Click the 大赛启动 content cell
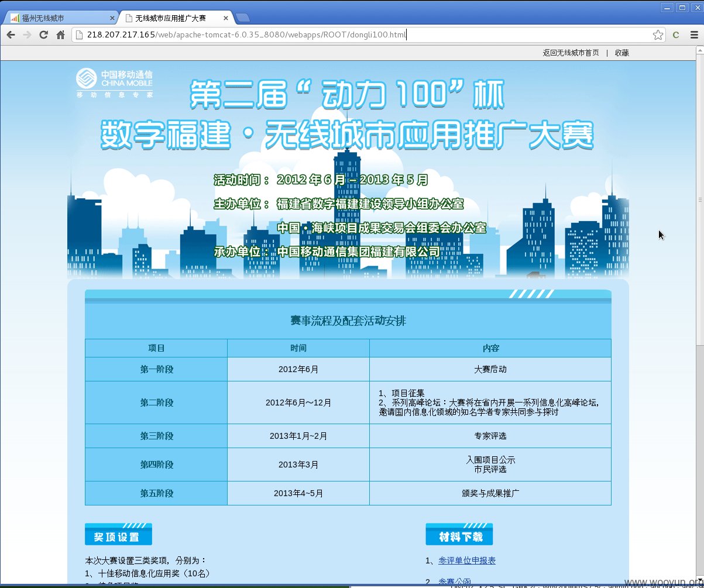The image size is (704, 588). coord(490,369)
